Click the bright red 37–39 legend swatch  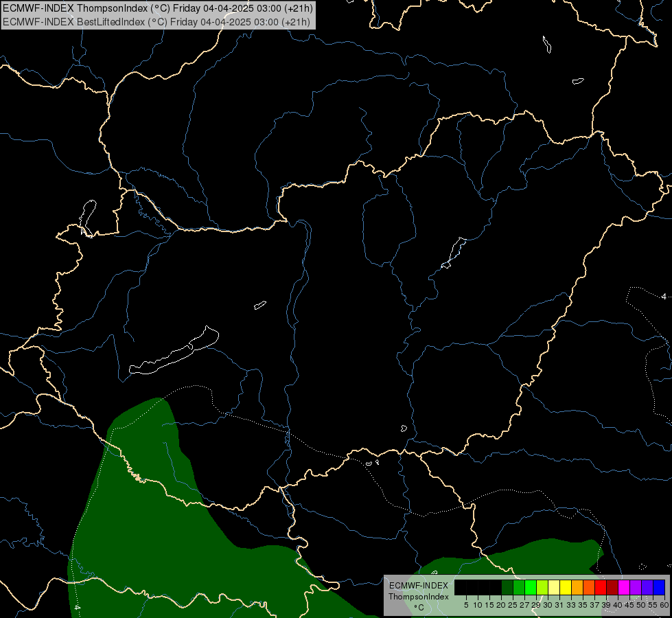point(601,588)
